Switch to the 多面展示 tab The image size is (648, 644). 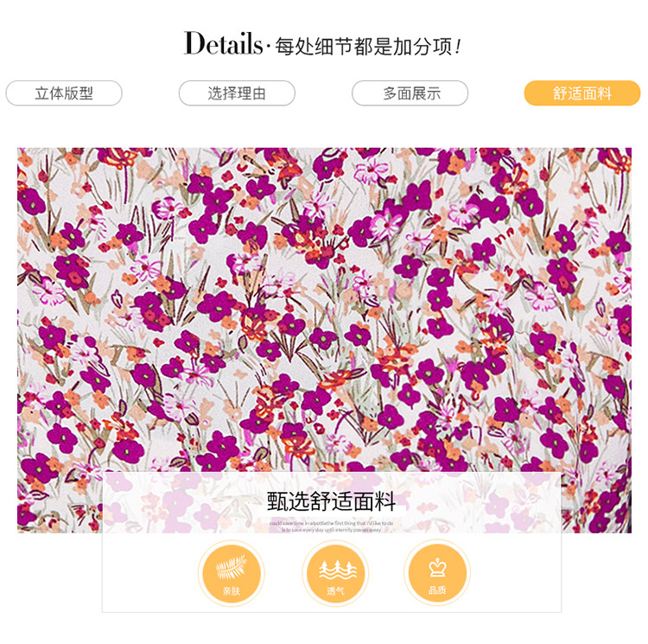pos(410,93)
